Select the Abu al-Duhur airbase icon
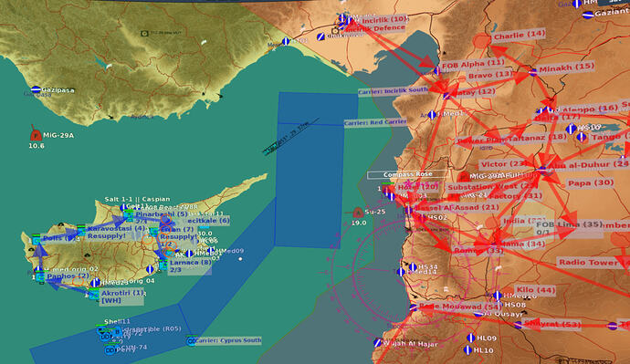 [543, 170]
